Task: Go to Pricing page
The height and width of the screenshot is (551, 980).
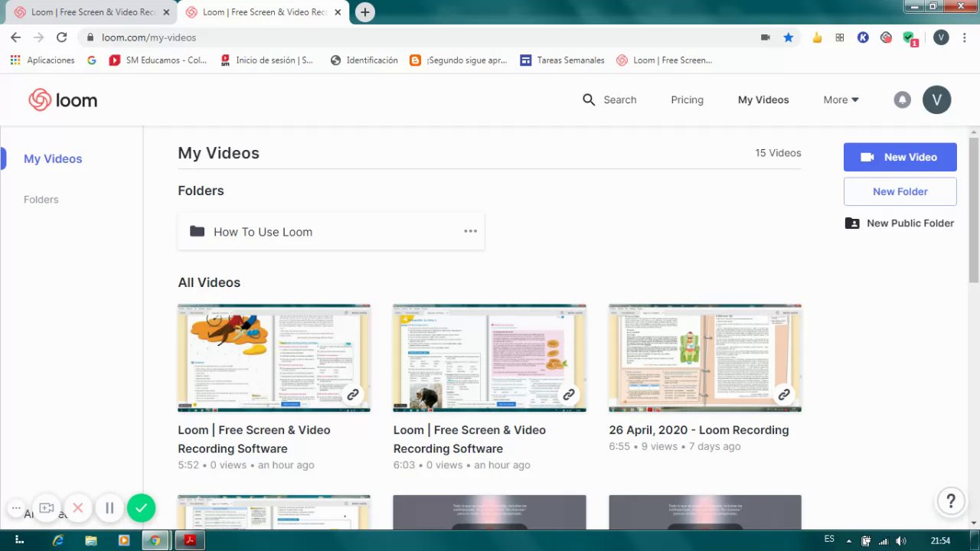Action: tap(687, 99)
